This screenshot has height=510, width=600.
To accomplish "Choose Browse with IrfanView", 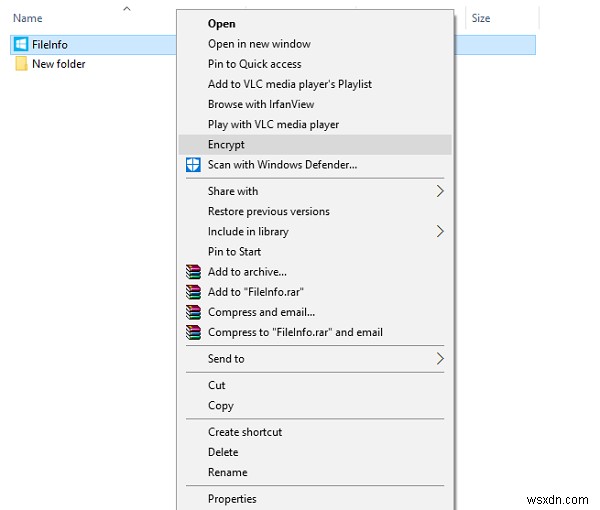I will click(315, 104).
